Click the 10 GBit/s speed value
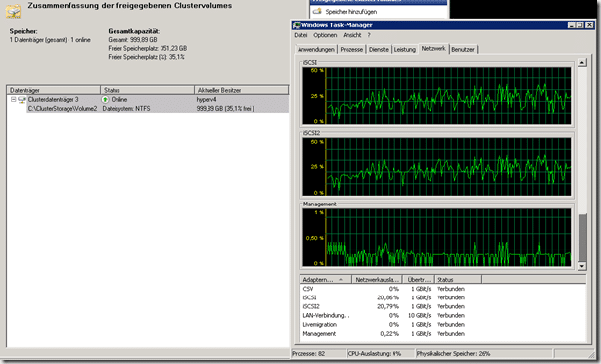 coord(420,315)
